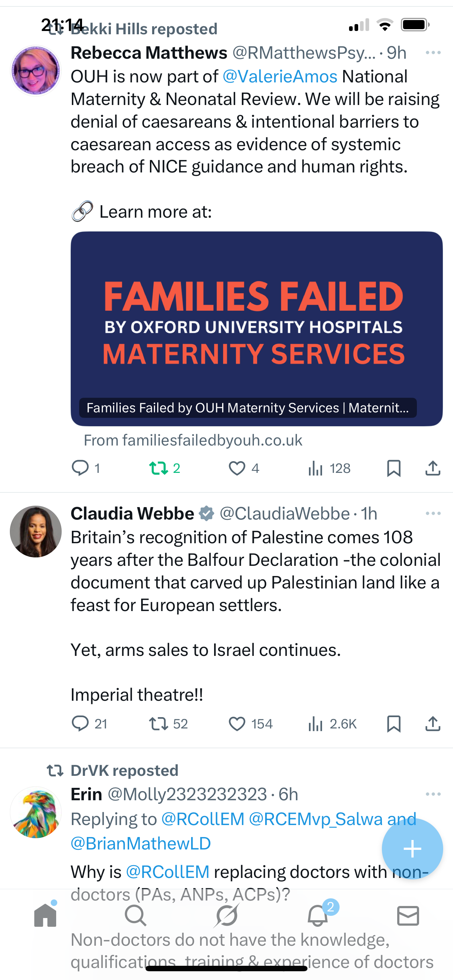Undo repost on Rebecca Matthews' tweet
Viewport: 453px width, 980px height.
[x=158, y=468]
